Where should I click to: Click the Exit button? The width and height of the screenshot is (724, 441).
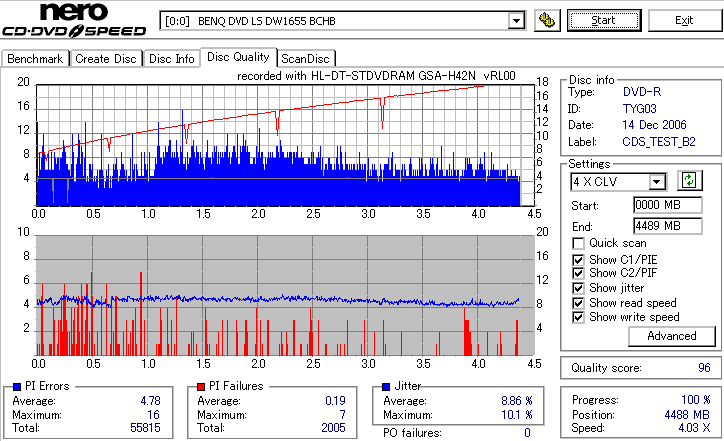click(684, 21)
